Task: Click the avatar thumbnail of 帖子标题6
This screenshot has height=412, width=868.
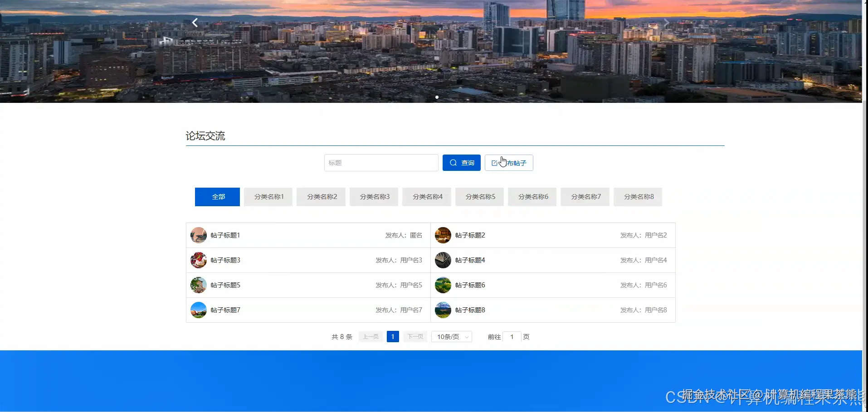Action: tap(443, 285)
